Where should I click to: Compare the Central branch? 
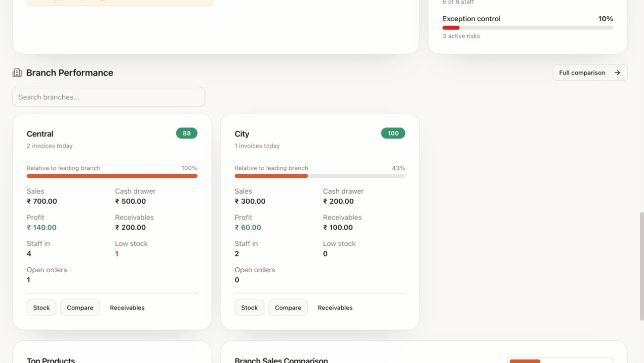tap(80, 308)
